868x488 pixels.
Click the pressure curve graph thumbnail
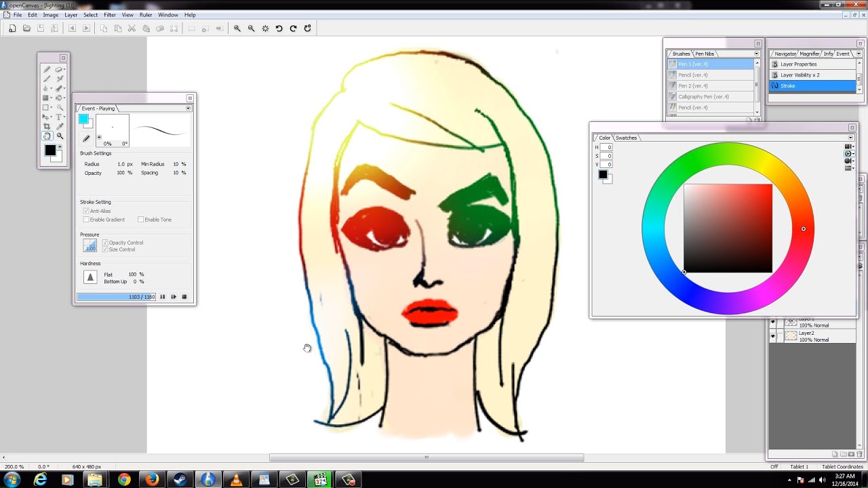pos(90,245)
